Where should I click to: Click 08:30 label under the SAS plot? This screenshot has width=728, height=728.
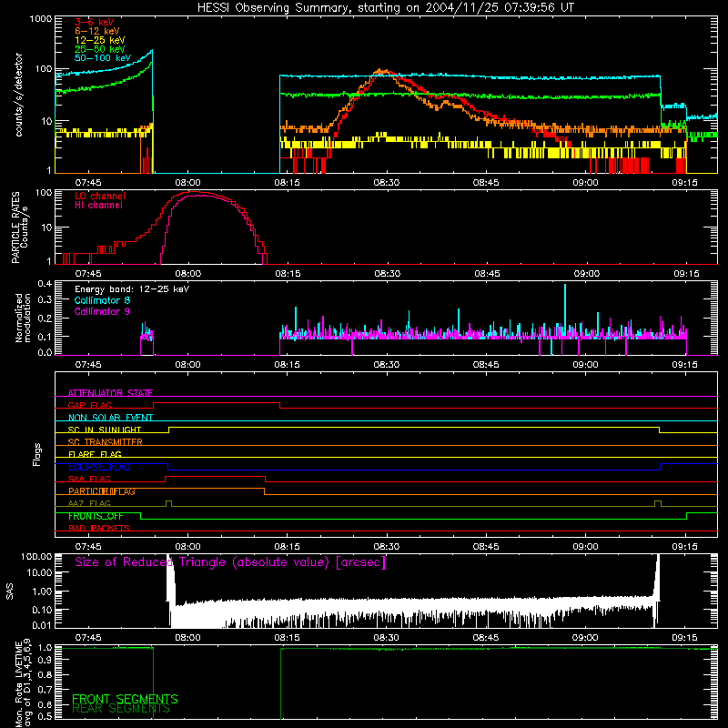coord(386,638)
